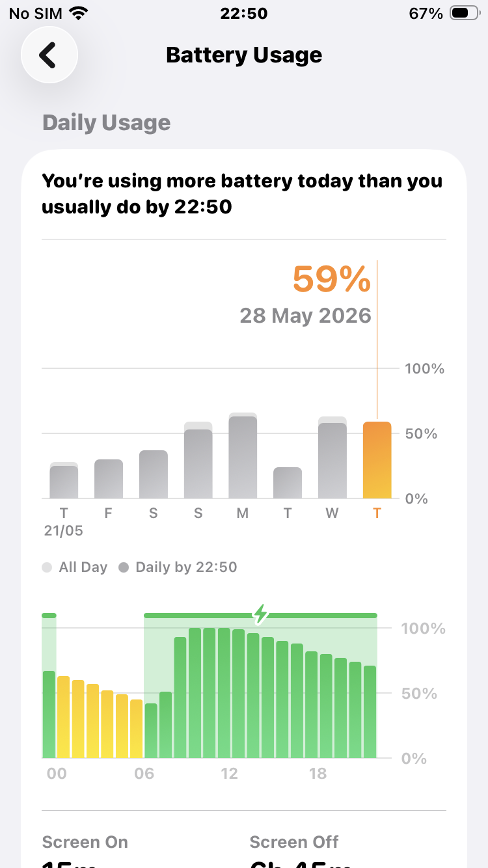Tap the Screen Off label
The height and width of the screenshot is (868, 488).
coord(294,842)
